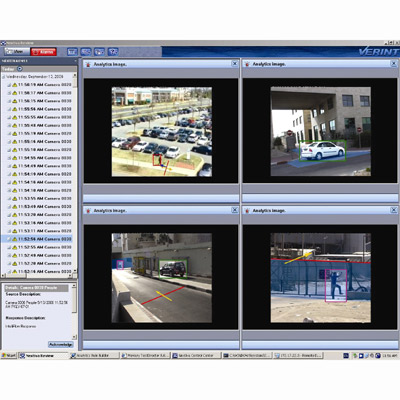Switch to the 172.17.22.3 Remote Desktop taskbar button
400x400 pixels.
(298, 356)
